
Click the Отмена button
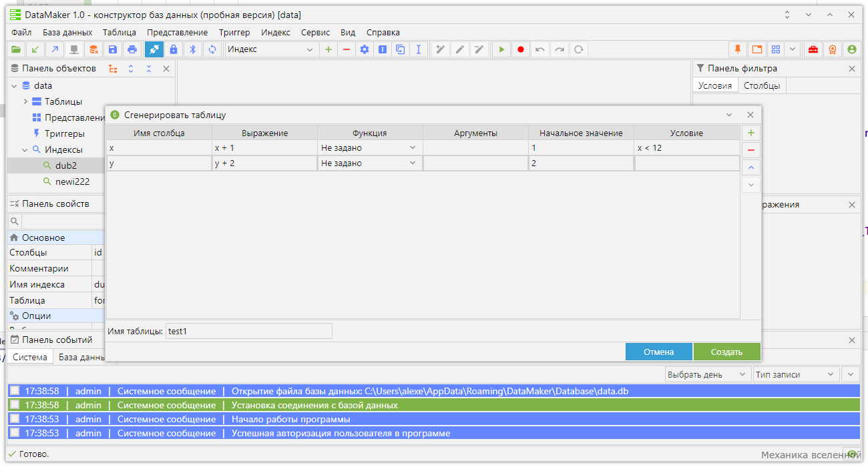tap(658, 352)
